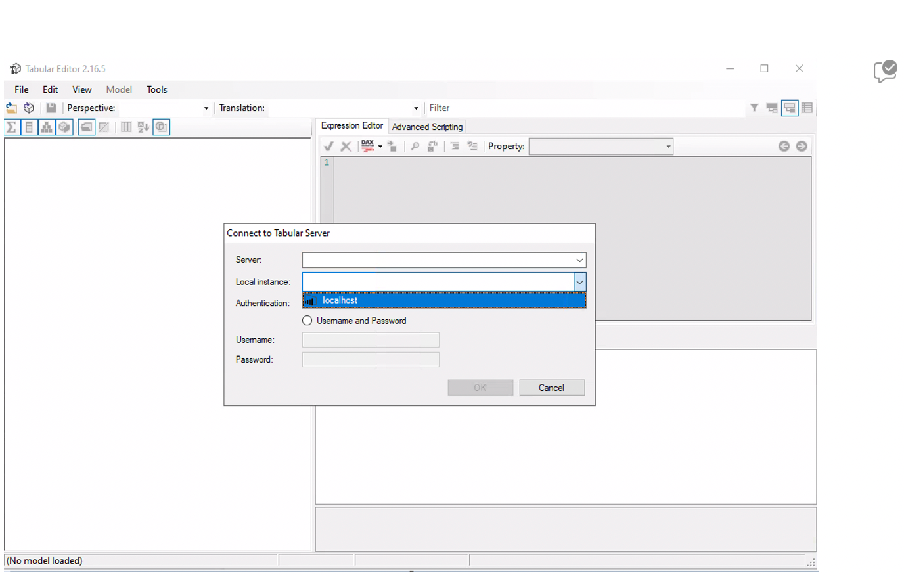Select the Username and Password radio button

[307, 321]
